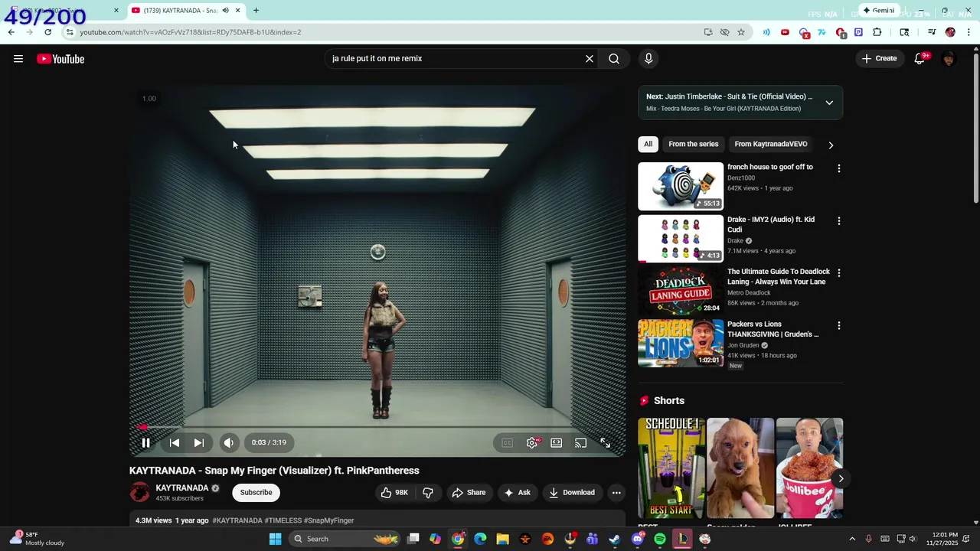Open the YouTube account avatar menu
980x551 pixels.
pos(949,59)
